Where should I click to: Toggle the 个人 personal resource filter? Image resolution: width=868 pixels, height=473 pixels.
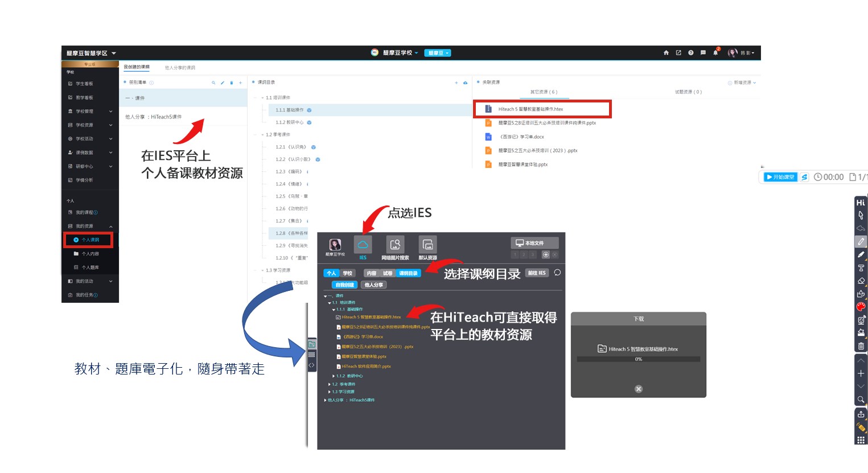(331, 273)
